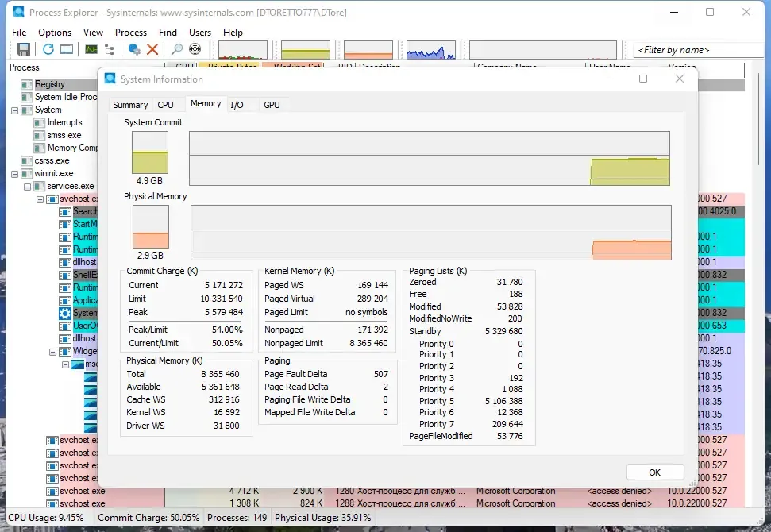
Task: Open the Options menu
Action: click(55, 33)
